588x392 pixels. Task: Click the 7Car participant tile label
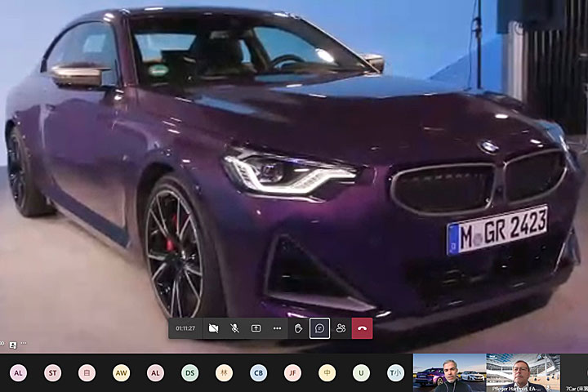[x=577, y=389]
